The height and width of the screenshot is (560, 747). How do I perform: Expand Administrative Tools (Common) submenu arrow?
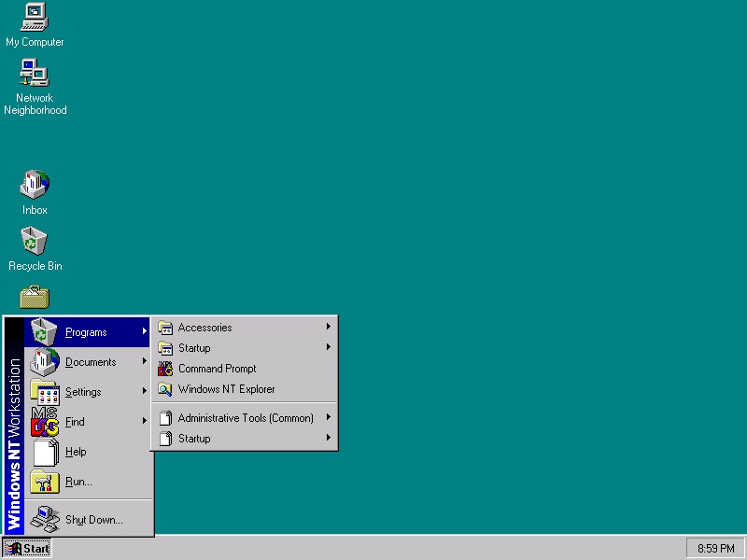point(329,417)
